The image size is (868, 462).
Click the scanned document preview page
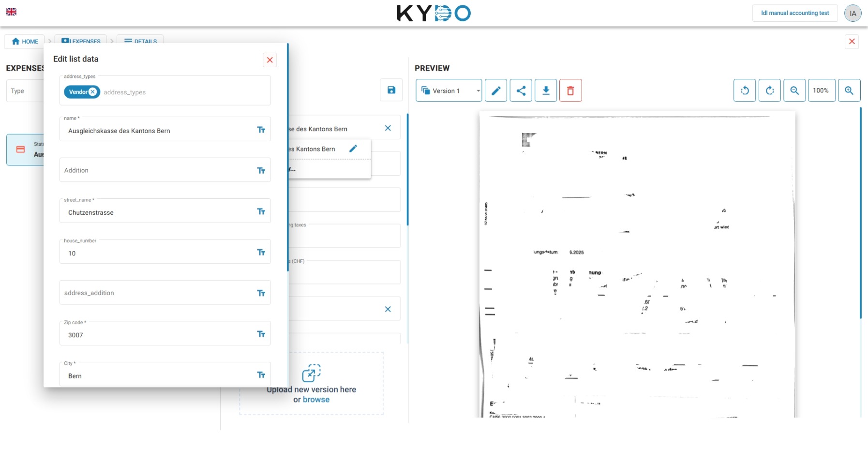[x=637, y=264]
